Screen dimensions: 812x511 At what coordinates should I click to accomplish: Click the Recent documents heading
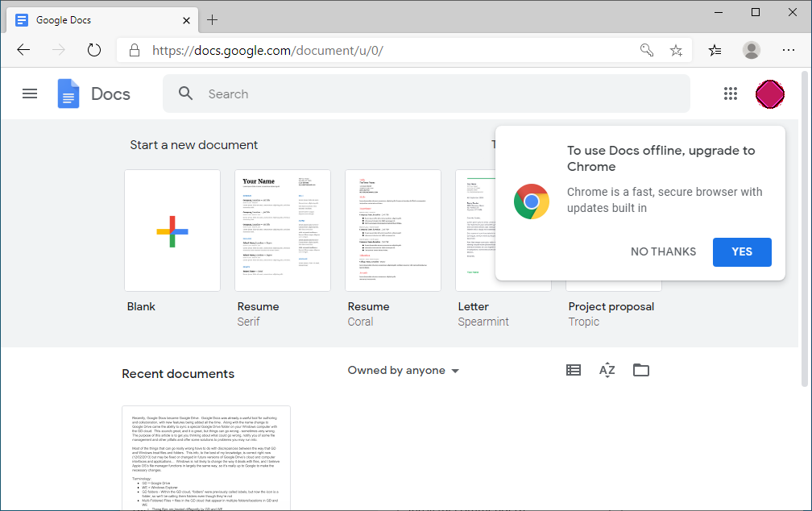pyautogui.click(x=178, y=374)
